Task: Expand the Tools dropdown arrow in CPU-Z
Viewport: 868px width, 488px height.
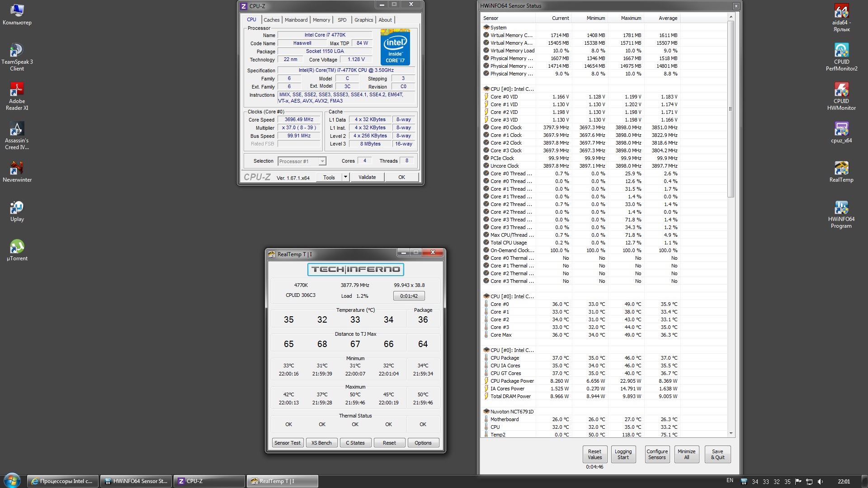Action: click(345, 177)
